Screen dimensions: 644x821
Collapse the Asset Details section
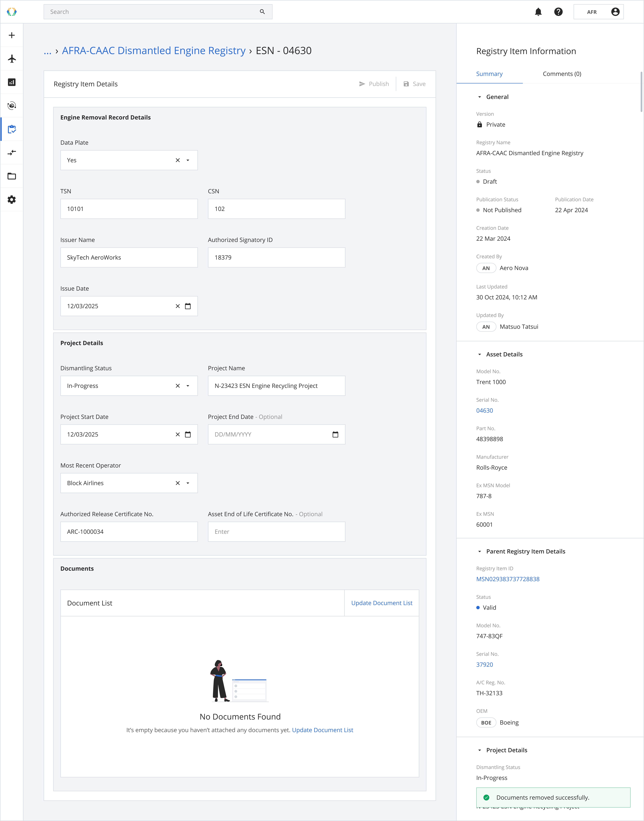click(480, 355)
